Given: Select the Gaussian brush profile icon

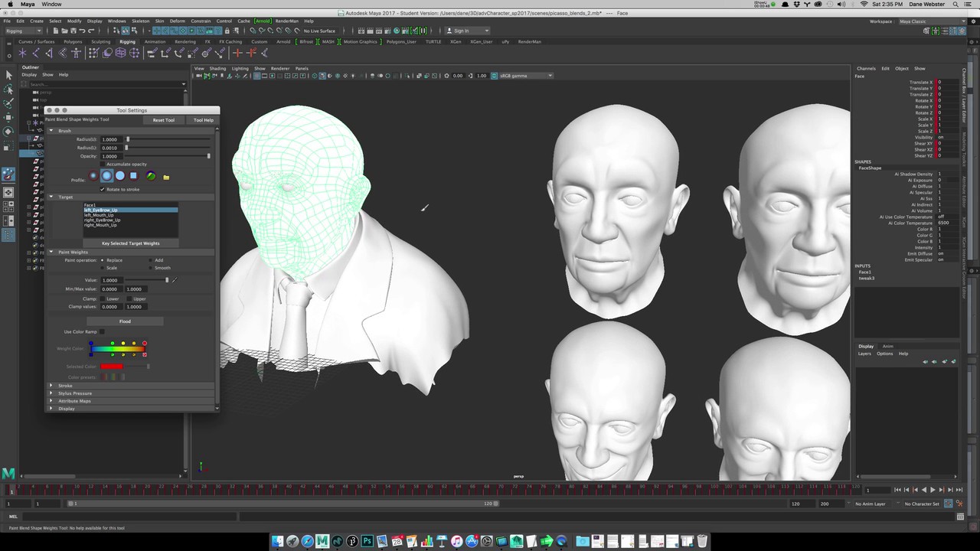Looking at the screenshot, I should pyautogui.click(x=93, y=176).
